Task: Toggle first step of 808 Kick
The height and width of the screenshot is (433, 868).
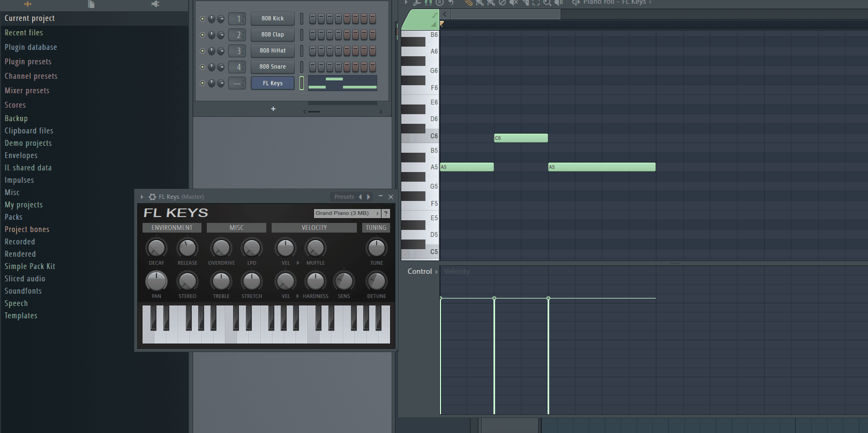Action: coord(312,19)
